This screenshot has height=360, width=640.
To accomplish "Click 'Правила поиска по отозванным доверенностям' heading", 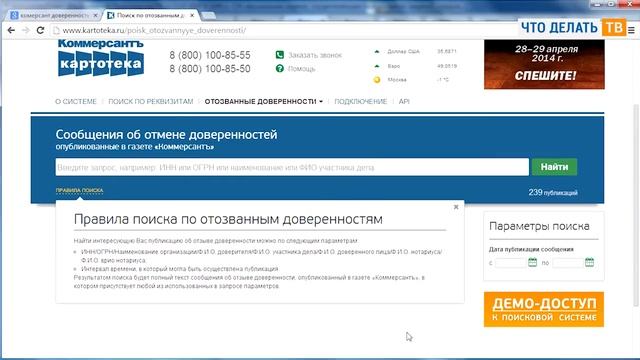I will coord(228,219).
